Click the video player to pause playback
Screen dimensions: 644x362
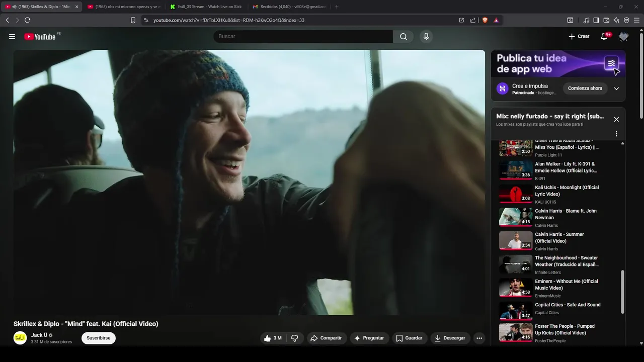pyautogui.click(x=249, y=182)
